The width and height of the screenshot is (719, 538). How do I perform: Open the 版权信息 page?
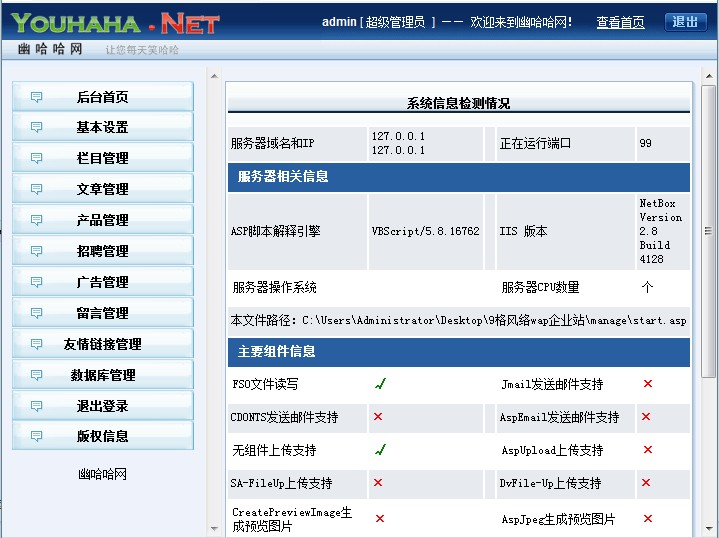[x=103, y=436]
